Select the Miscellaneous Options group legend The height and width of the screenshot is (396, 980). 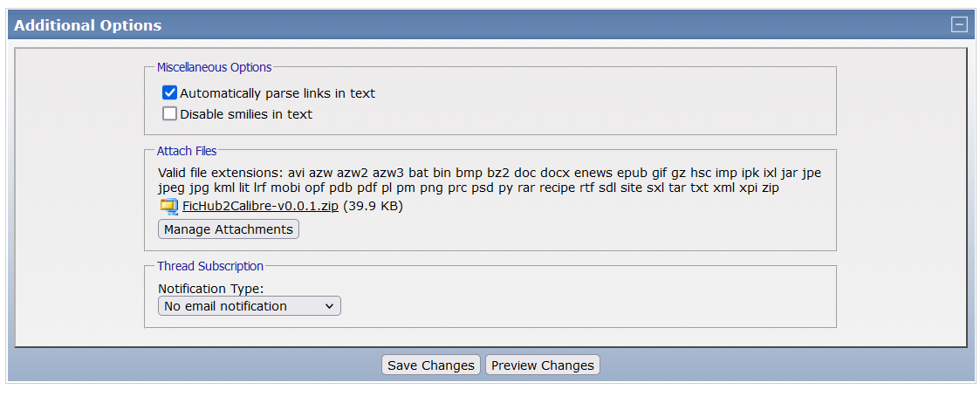coord(214,67)
